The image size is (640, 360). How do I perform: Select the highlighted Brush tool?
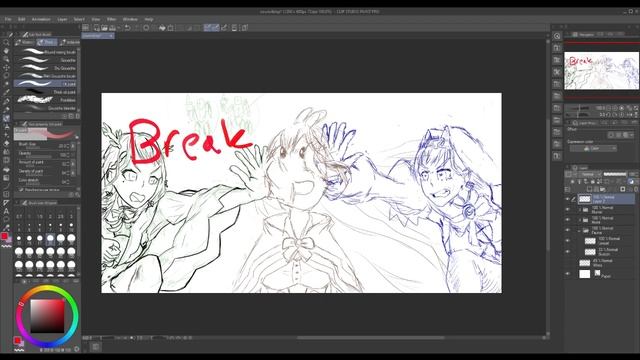(x=6, y=118)
